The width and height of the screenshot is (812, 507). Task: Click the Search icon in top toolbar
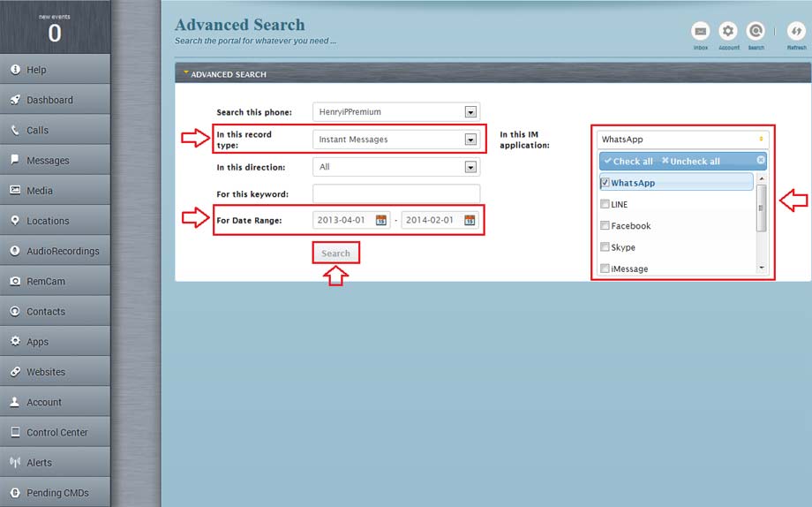pyautogui.click(x=756, y=32)
